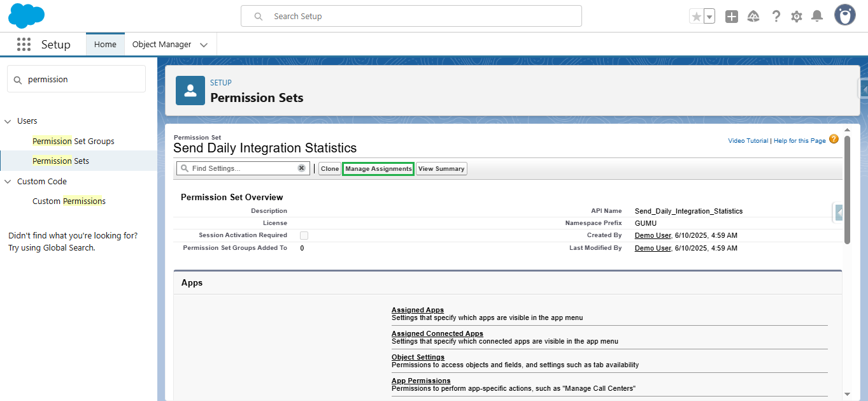Open the Help question mark icon
This screenshot has height=401, width=868.
tap(776, 17)
